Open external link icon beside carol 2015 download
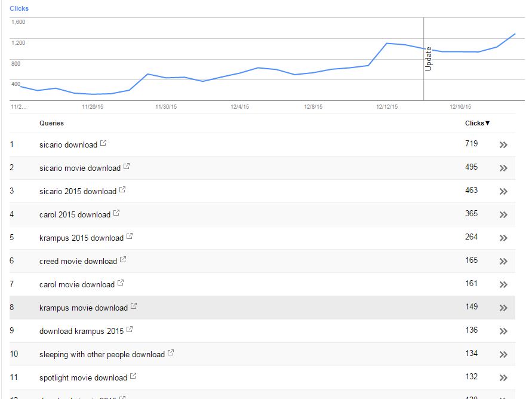 tap(116, 213)
